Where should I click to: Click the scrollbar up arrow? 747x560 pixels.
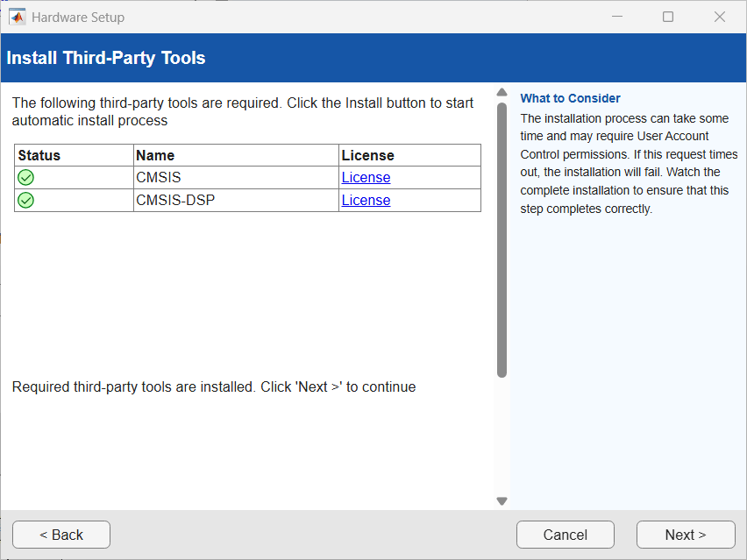pos(502,92)
